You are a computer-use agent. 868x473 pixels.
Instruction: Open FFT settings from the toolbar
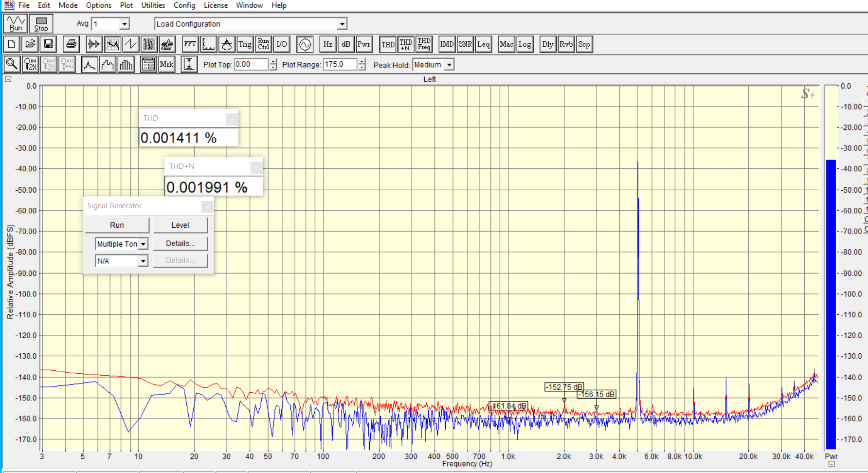coord(190,44)
